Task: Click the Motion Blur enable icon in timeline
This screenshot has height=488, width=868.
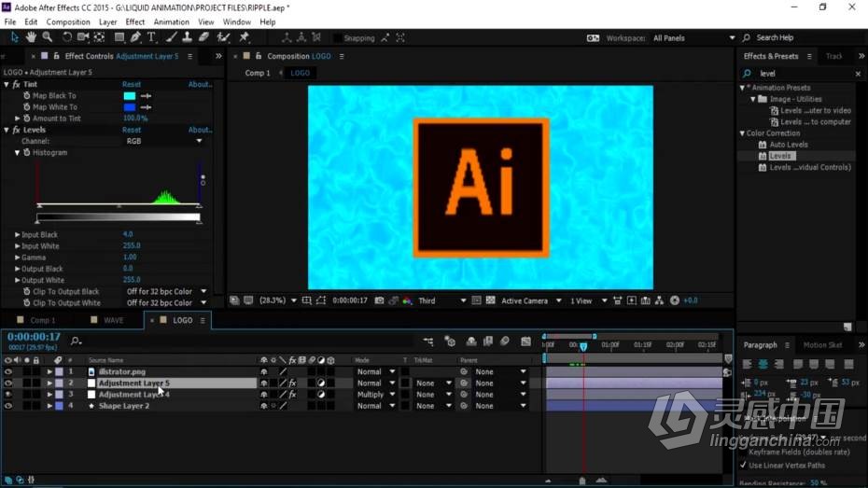Action: 505,342
